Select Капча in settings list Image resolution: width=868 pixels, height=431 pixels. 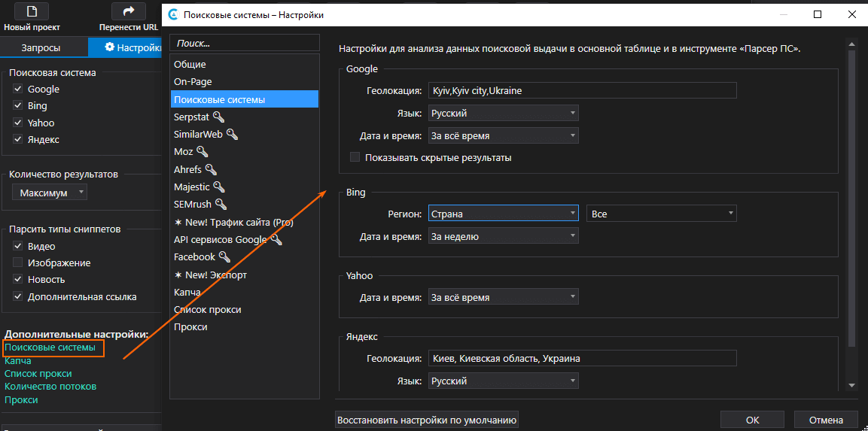coord(245,292)
